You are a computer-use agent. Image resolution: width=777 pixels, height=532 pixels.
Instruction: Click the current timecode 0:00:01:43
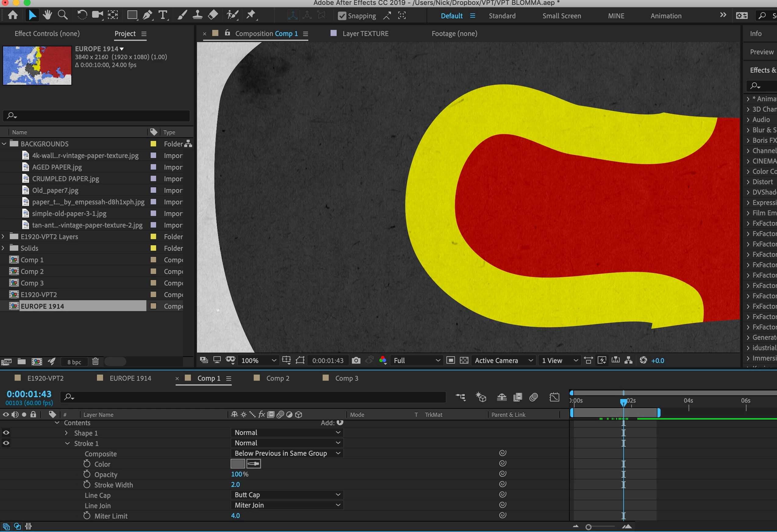point(29,394)
